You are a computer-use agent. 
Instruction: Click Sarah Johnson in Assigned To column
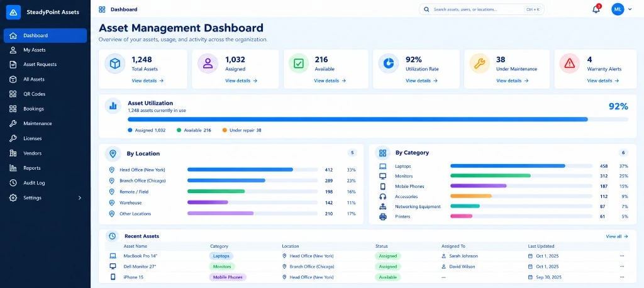point(463,256)
